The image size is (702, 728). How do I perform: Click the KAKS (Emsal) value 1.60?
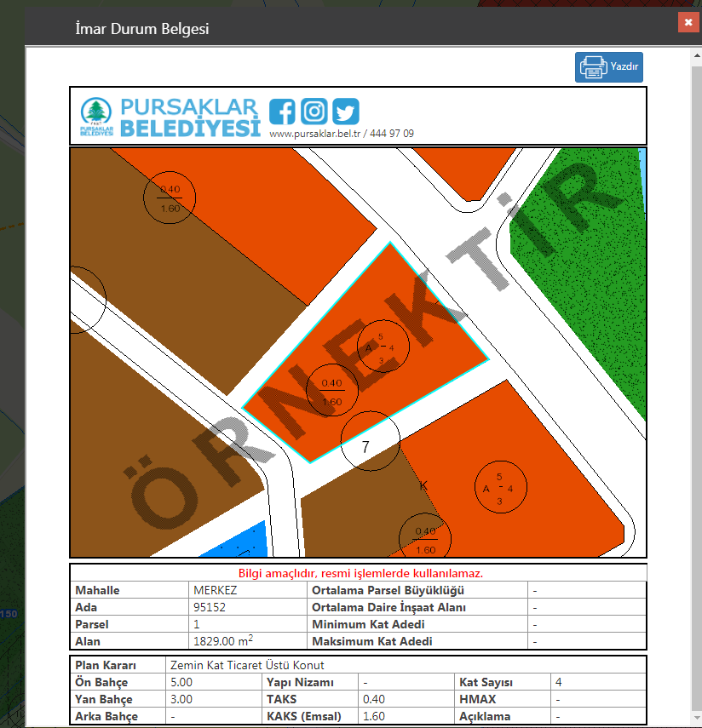point(375,716)
